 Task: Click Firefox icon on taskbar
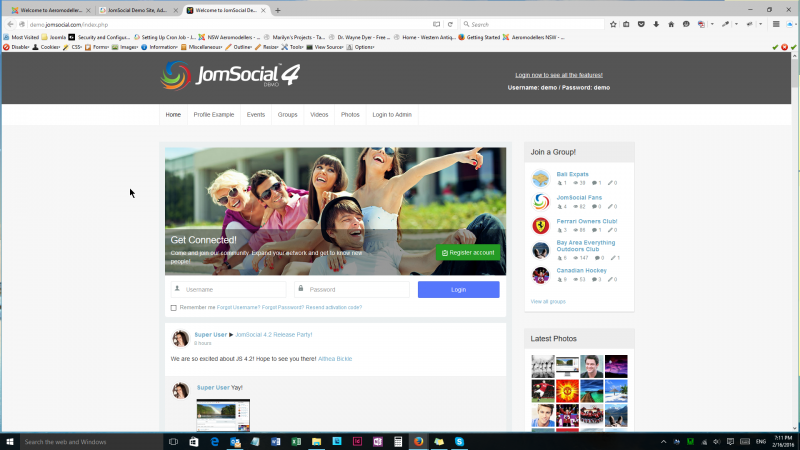(x=418, y=442)
